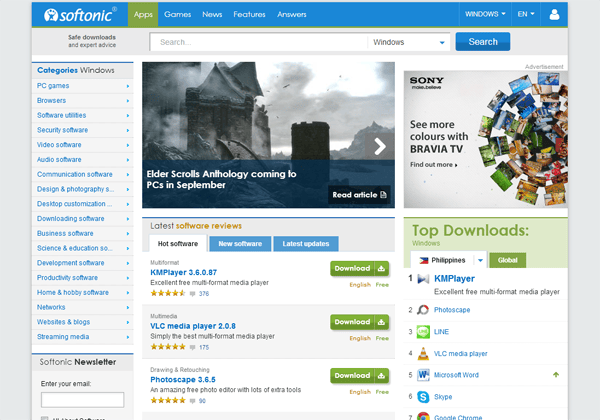Open the KMPlayer icon in Top Downloads
600x420 pixels.
[423, 279]
